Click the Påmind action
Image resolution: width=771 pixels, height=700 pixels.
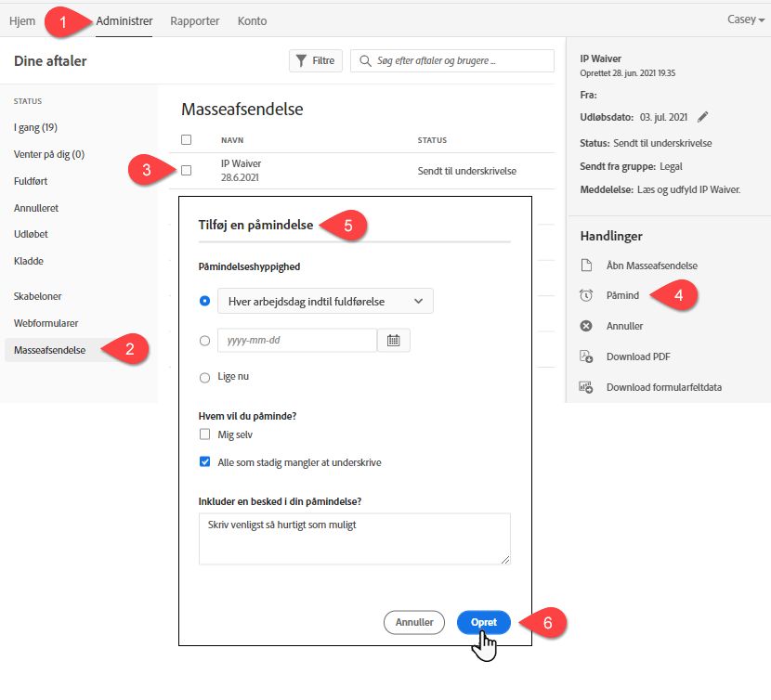click(x=622, y=295)
